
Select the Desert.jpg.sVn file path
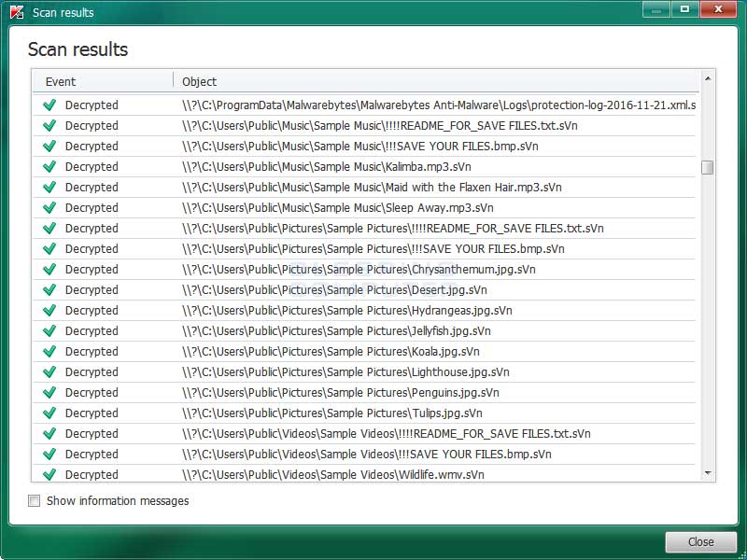coord(334,290)
